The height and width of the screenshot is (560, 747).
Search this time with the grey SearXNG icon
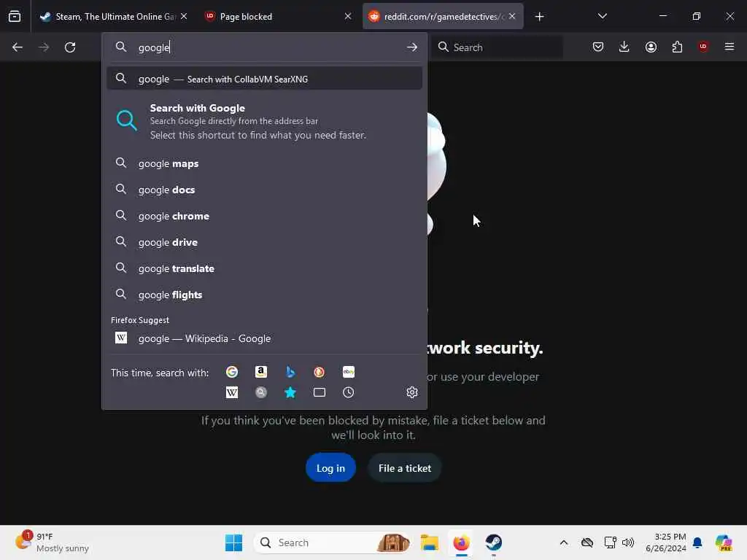tap(261, 392)
